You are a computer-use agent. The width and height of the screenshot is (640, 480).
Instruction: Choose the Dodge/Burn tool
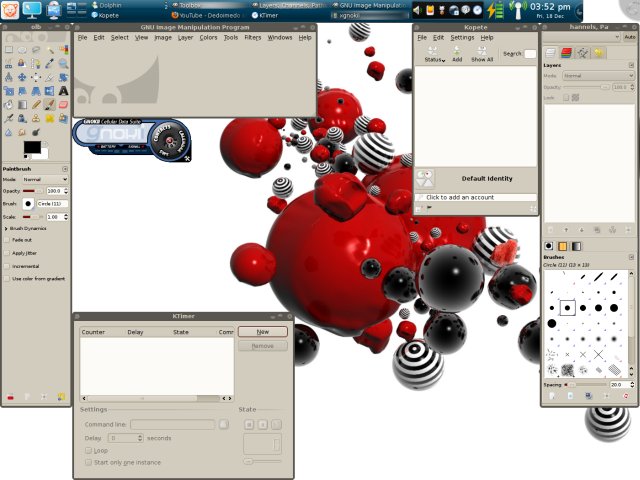[36, 132]
